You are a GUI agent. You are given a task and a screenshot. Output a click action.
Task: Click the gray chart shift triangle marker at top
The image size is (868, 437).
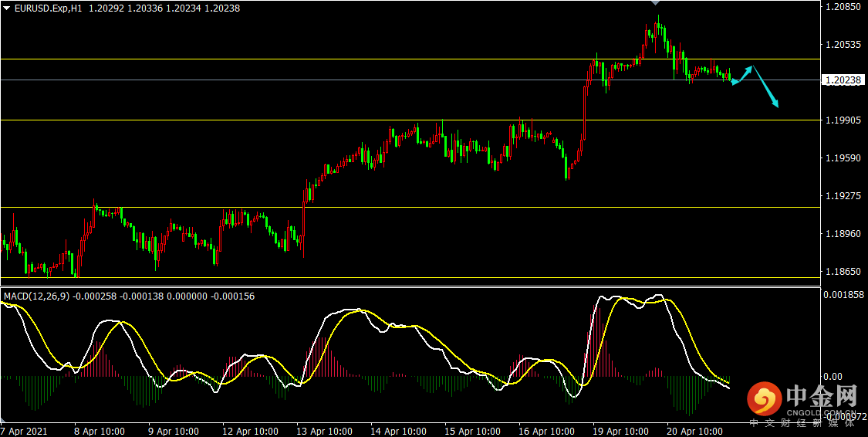657,3
